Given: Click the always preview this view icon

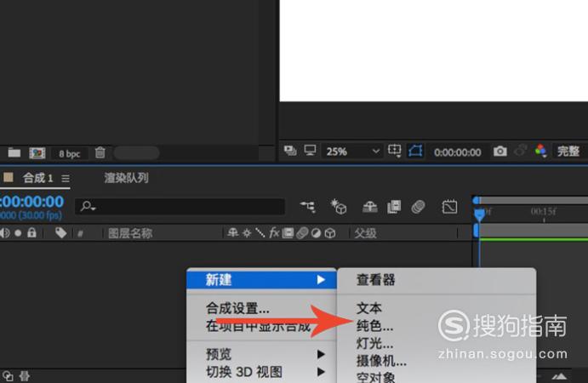Looking at the screenshot, I should [290, 151].
